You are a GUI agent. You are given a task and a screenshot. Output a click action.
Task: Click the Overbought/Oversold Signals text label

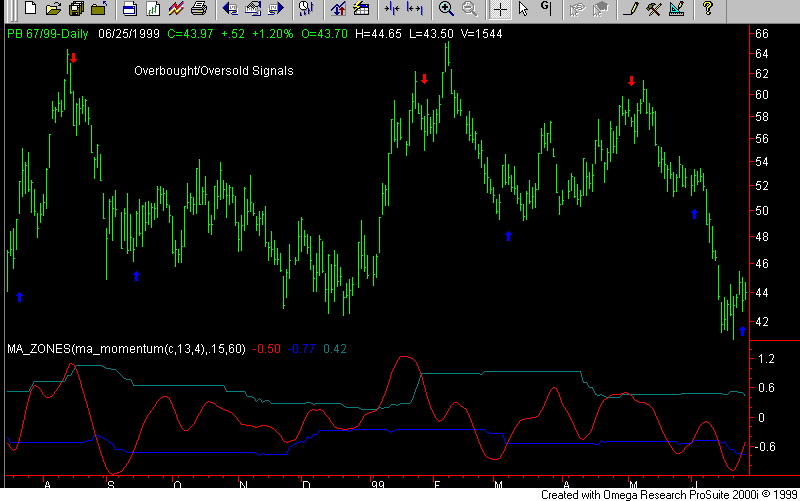pyautogui.click(x=214, y=71)
